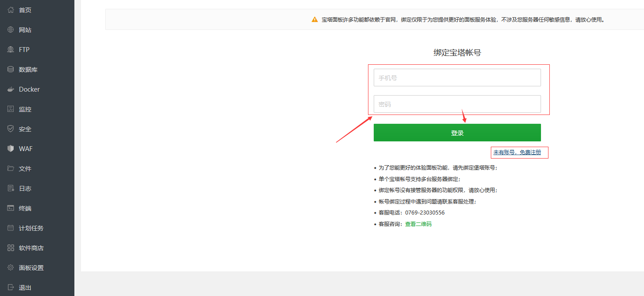Focus the 手机号 input field
The image size is (644, 296).
click(457, 78)
